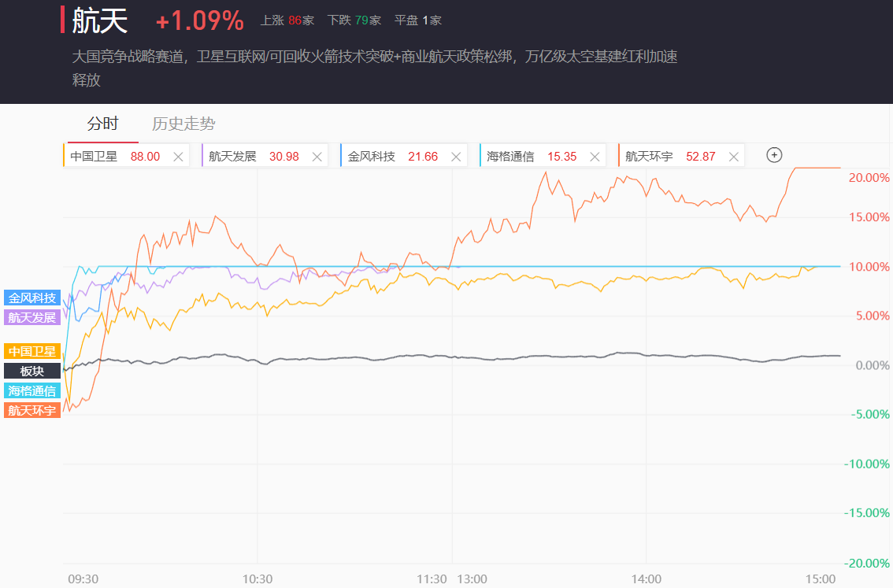893x588 pixels.
Task: Toggle the 航天发展 purple legend label
Action: tap(32, 317)
